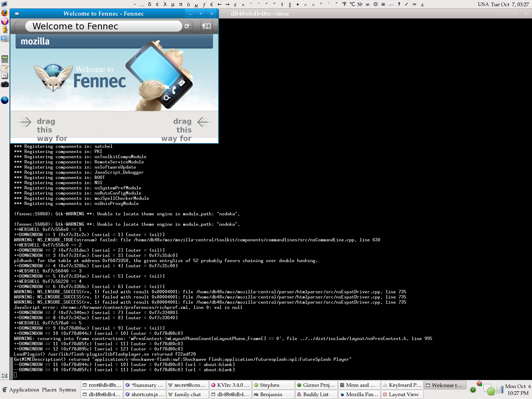Switch to Stephen chat in taskbar
This screenshot has height=399, width=532.
273,385
